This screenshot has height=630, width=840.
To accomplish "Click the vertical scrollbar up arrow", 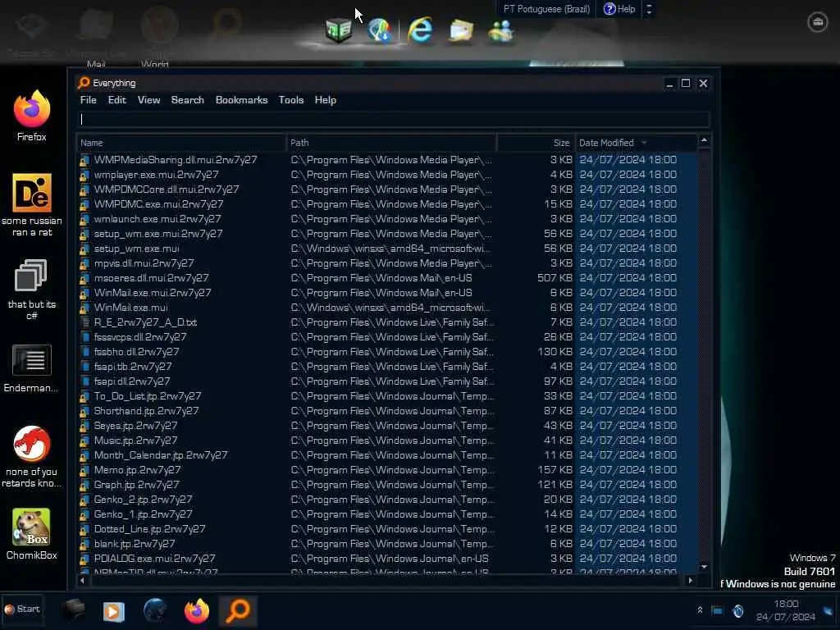I will 705,140.
